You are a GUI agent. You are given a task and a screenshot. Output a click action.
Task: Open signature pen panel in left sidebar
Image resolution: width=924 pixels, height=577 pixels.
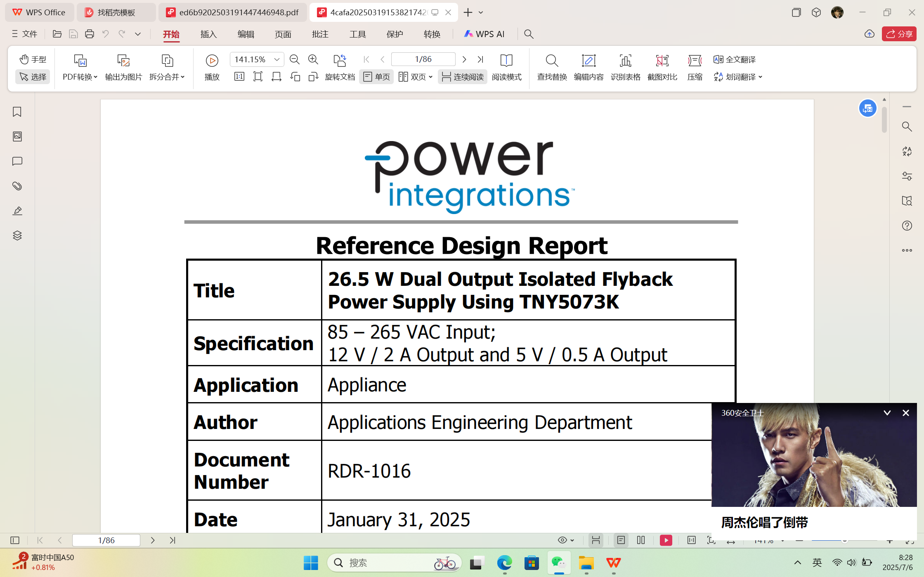tap(17, 211)
